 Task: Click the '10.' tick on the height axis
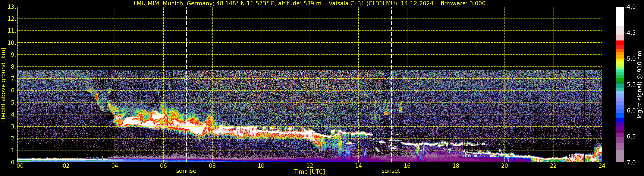click(12, 43)
